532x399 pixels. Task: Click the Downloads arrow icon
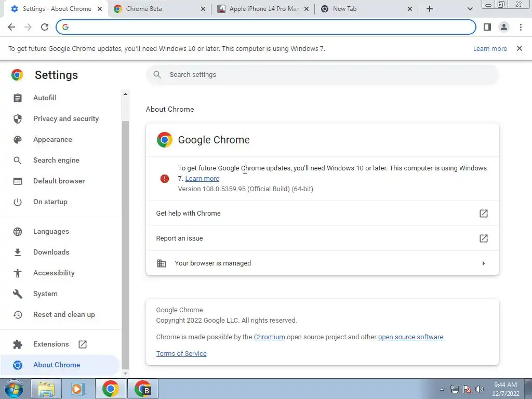point(18,252)
